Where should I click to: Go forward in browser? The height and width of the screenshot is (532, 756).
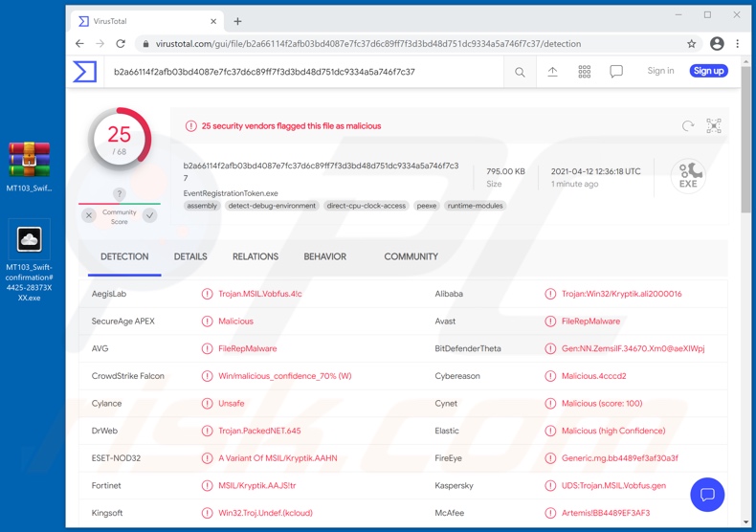100,44
